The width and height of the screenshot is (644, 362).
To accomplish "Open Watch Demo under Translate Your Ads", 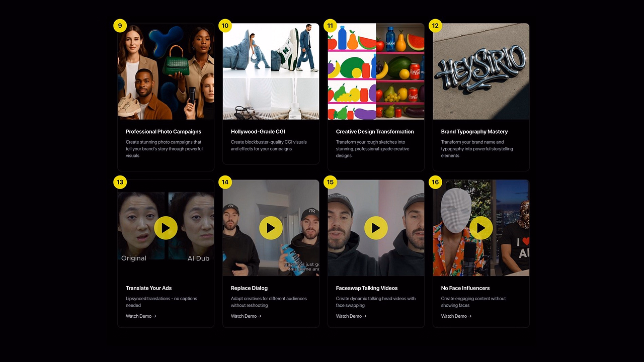I will [141, 316].
